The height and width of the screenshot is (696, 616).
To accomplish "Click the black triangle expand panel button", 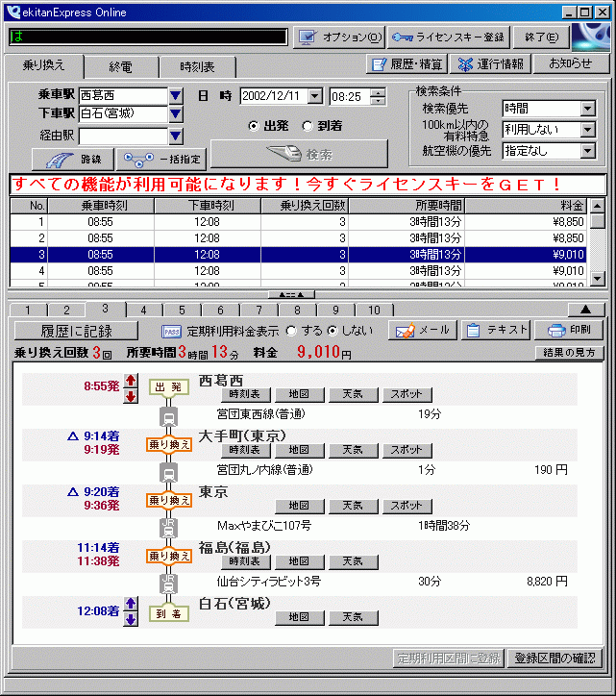I will coord(586,310).
